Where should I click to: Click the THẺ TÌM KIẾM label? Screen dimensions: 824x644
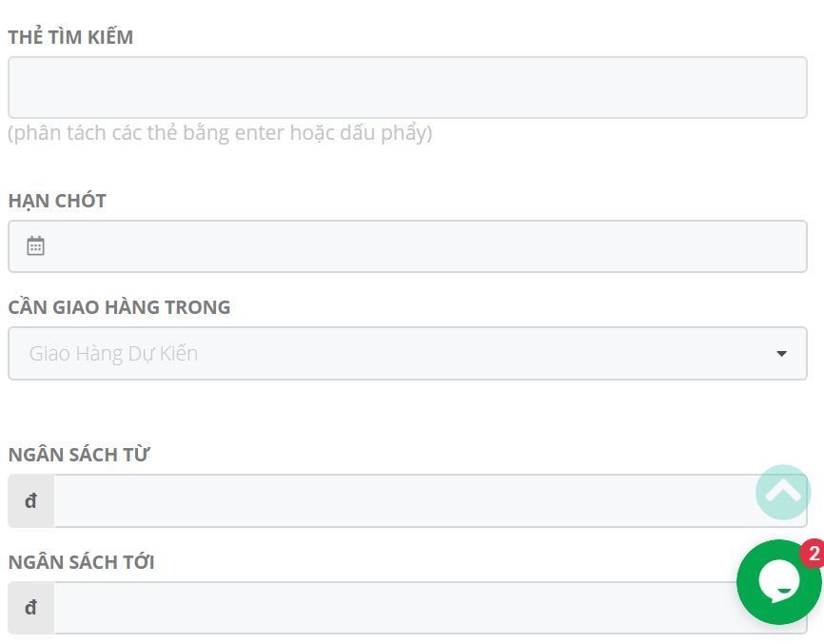[x=70, y=37]
